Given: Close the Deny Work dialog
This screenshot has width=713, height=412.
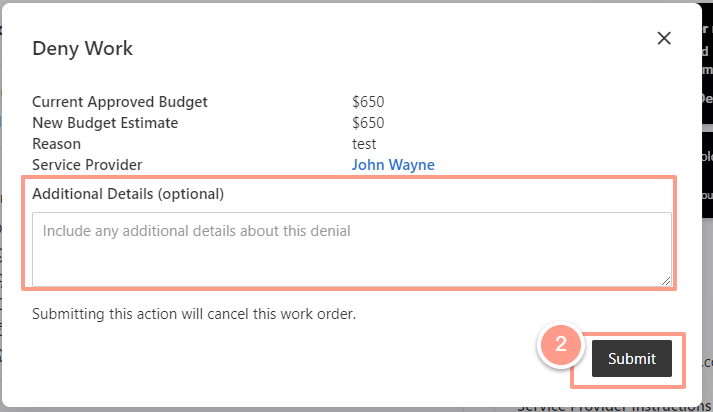Looking at the screenshot, I should click(x=664, y=38).
